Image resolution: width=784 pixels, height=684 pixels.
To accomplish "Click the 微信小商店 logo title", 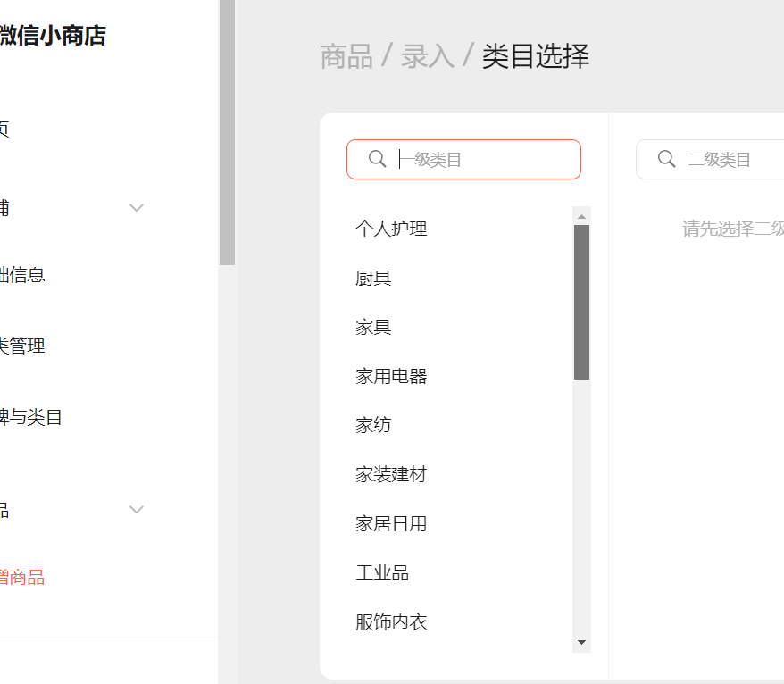I will (x=53, y=36).
